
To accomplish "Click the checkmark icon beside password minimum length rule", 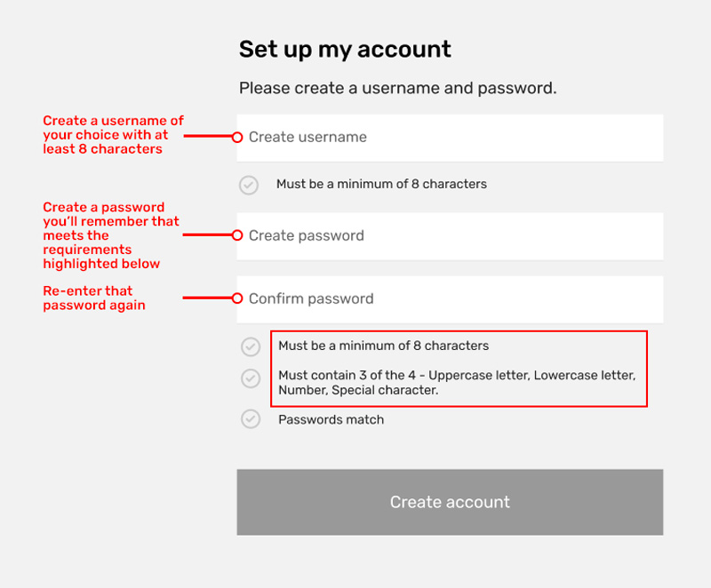I will coord(249,346).
